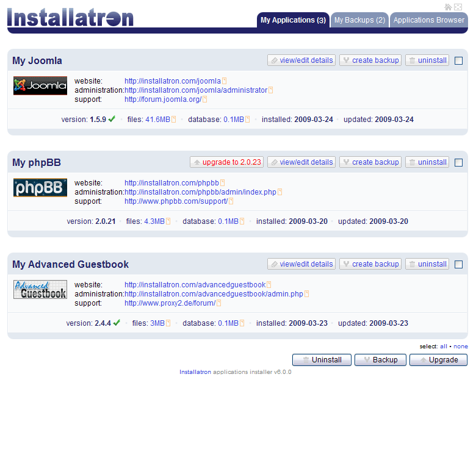Open http://www.proxy2.de/forum/ support link
The image size is (476, 449).
[x=170, y=303]
